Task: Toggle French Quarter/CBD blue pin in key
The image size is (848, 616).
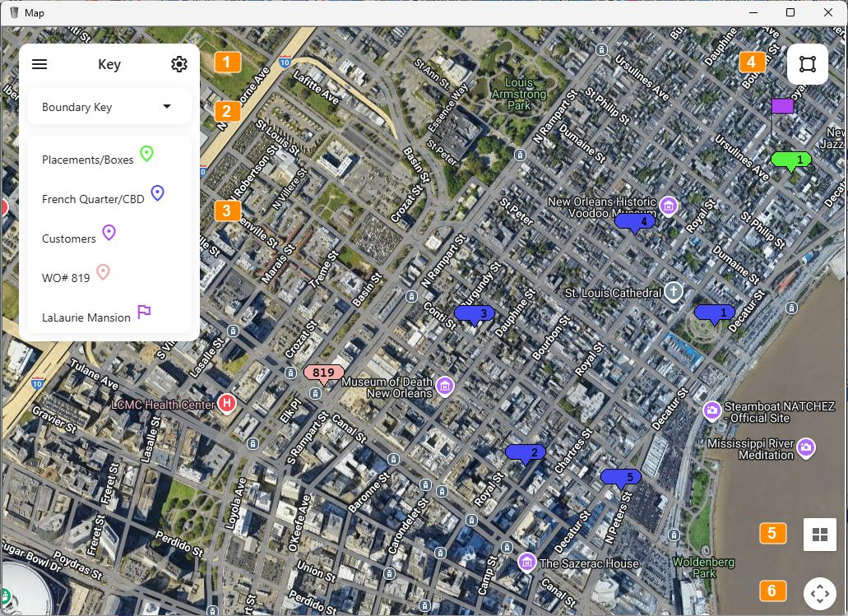Action: tap(157, 193)
